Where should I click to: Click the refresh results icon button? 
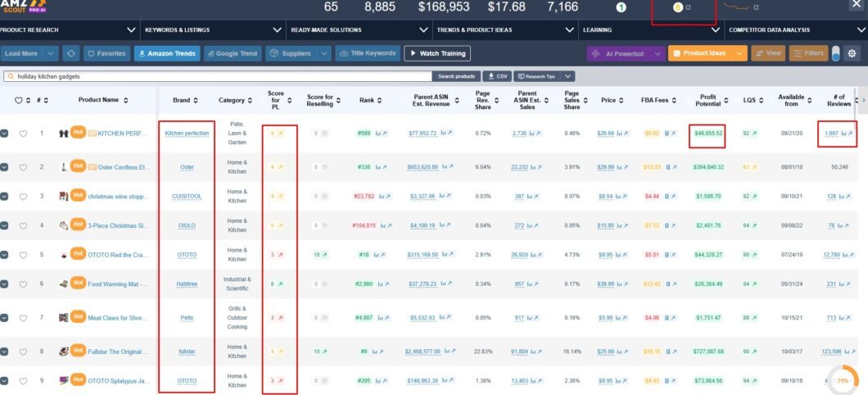click(71, 54)
